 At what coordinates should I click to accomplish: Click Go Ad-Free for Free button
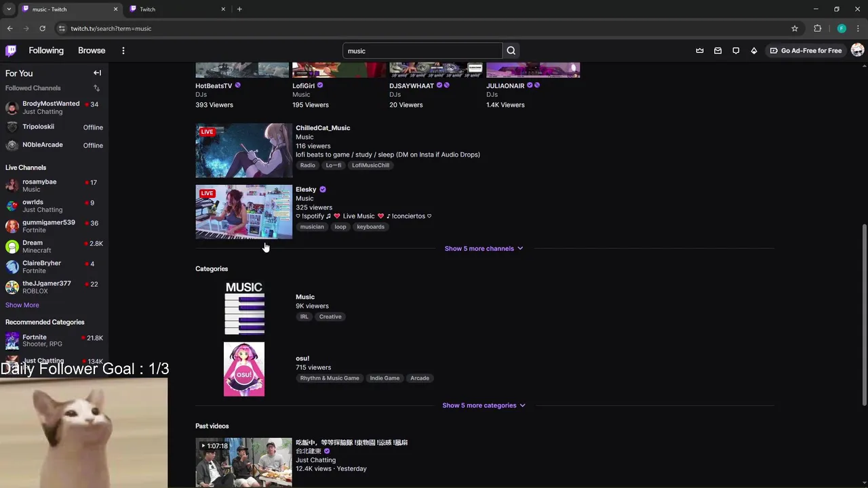click(x=806, y=51)
